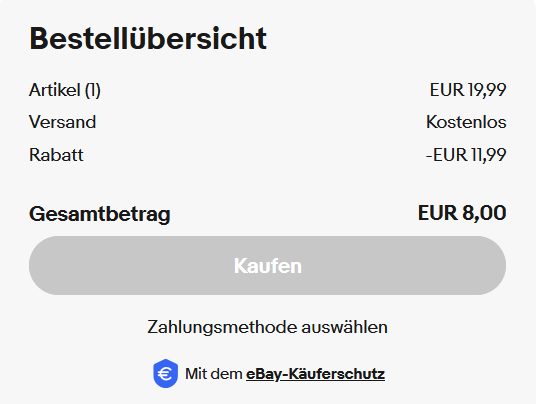The height and width of the screenshot is (404, 554).
Task: Click the 19,99 figure in Artikel row
Action: pyautogui.click(x=487, y=90)
